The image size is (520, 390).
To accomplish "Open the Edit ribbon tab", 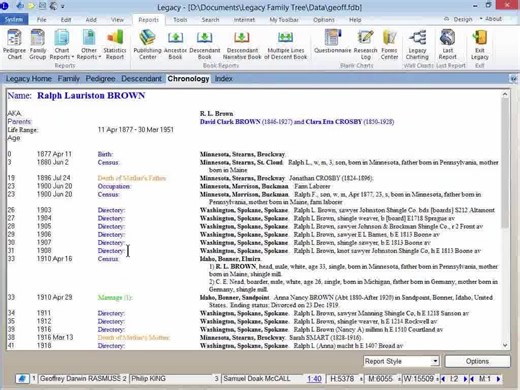I will point(66,20).
